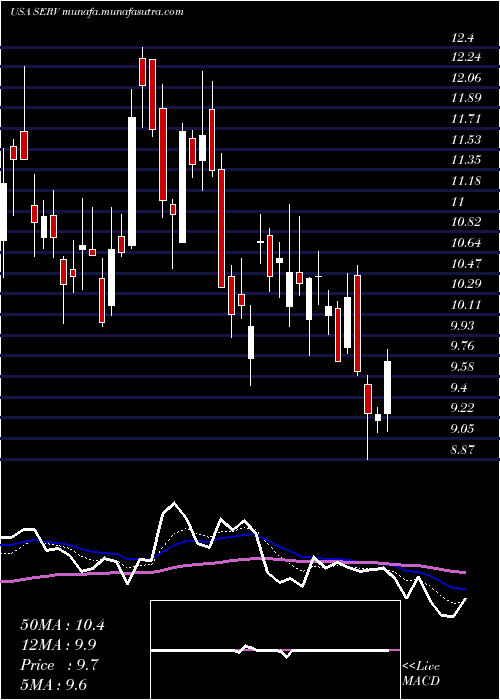Click the 11.53 price axis label
Image resolution: width=500 pixels, height=700 pixels.
[x=466, y=140]
